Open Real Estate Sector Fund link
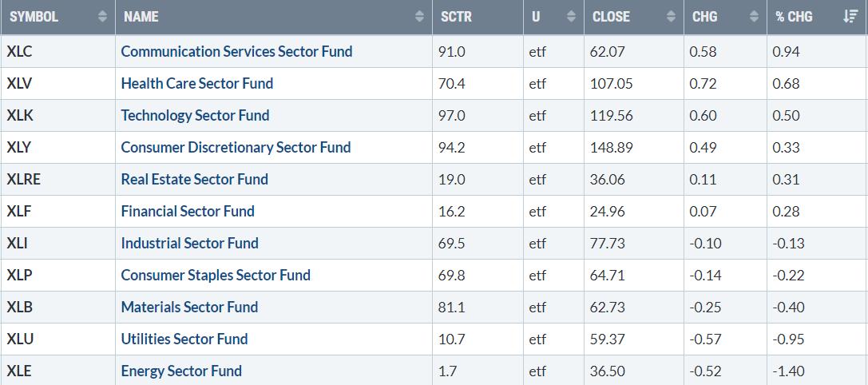868x385 pixels. (194, 180)
